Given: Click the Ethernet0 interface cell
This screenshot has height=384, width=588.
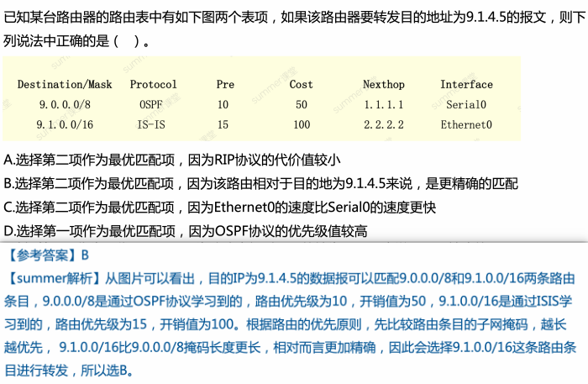Looking at the screenshot, I should [466, 124].
